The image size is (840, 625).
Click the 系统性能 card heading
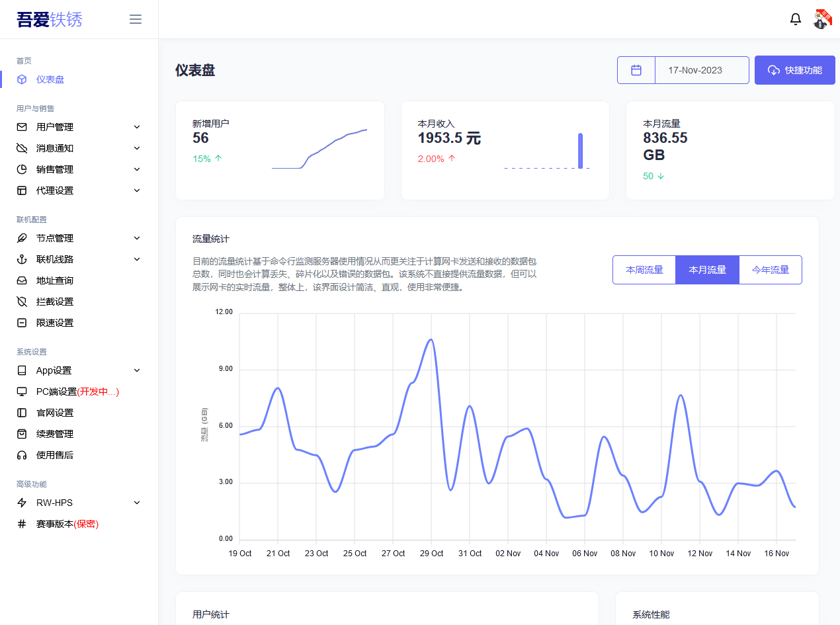651,614
